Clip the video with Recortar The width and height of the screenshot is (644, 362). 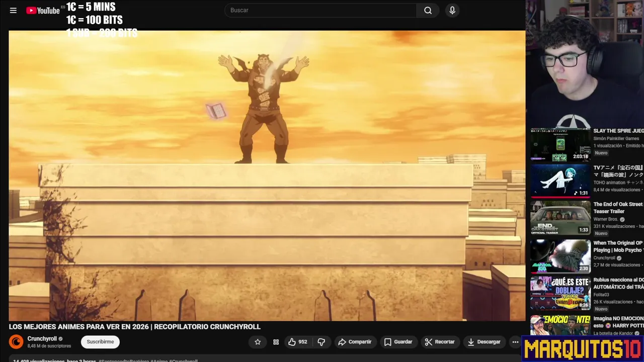click(x=440, y=342)
